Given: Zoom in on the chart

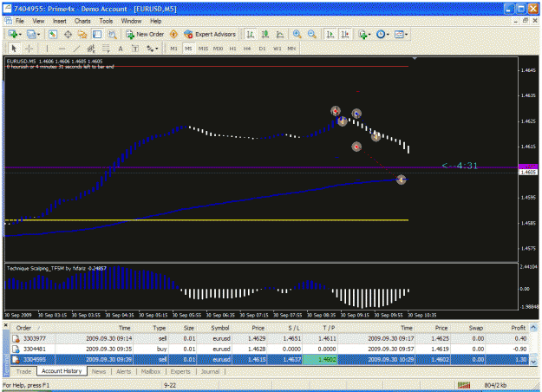Looking at the screenshot, I should (x=297, y=34).
